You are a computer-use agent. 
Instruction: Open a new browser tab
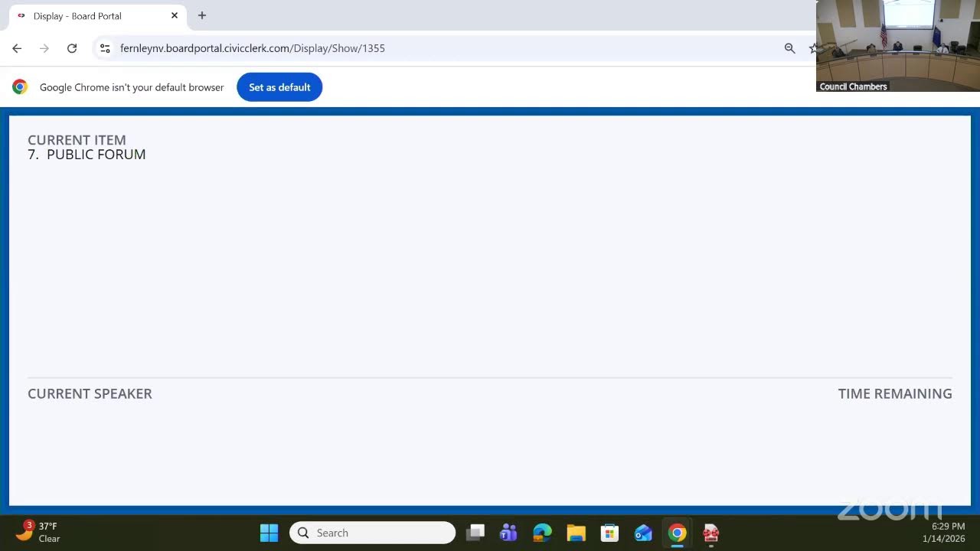[x=202, y=15]
